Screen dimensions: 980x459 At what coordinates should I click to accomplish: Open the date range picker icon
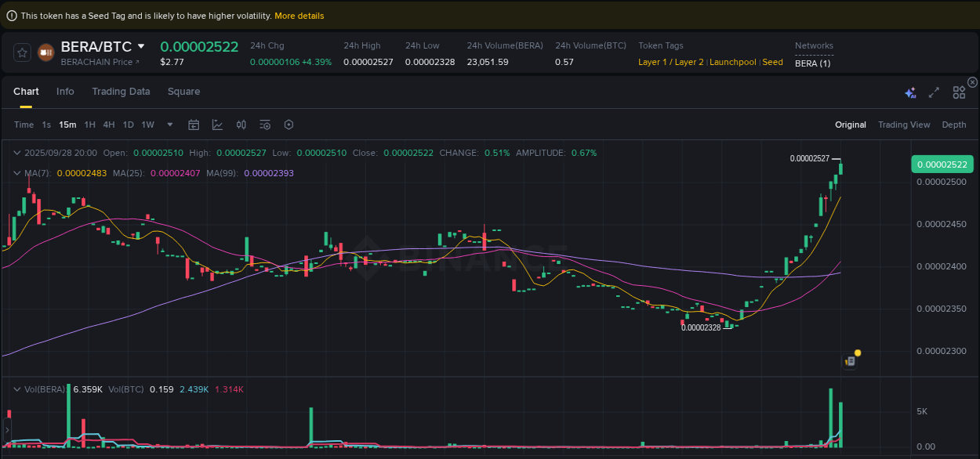(194, 125)
